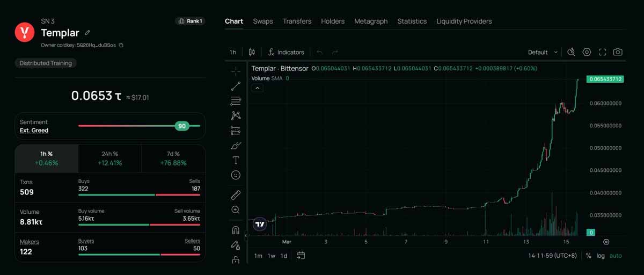Click the Distributed Training tag
Image resolution: width=644 pixels, height=275 pixels.
coord(46,63)
